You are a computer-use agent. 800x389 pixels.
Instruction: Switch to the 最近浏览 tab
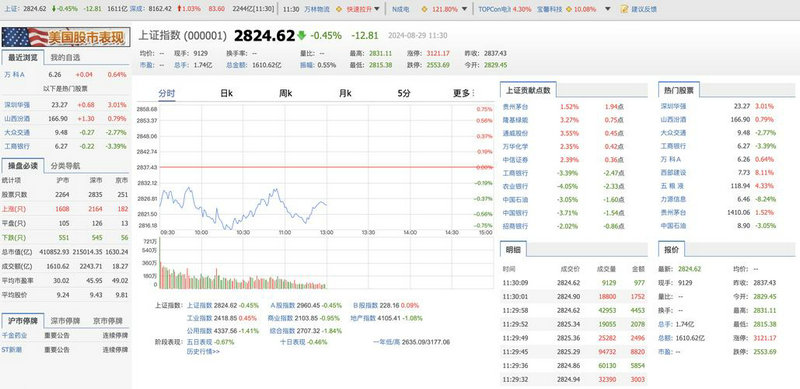[x=22, y=58]
